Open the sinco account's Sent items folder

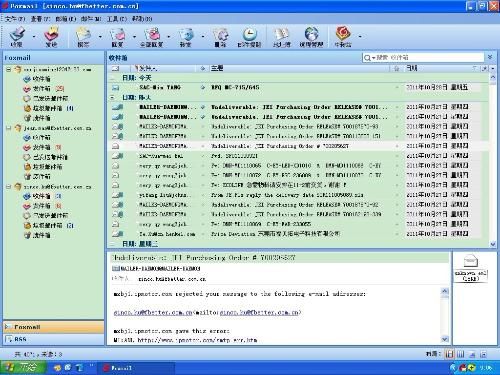(46, 215)
